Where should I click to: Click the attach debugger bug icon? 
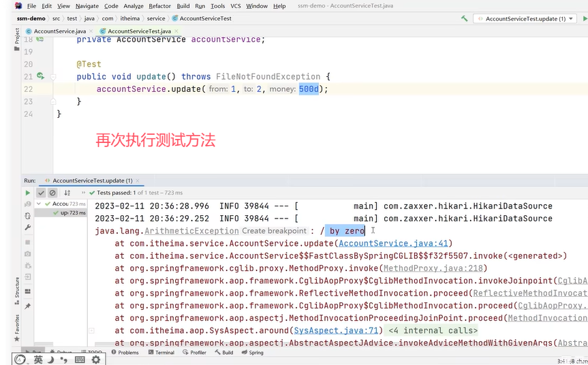coord(28,266)
